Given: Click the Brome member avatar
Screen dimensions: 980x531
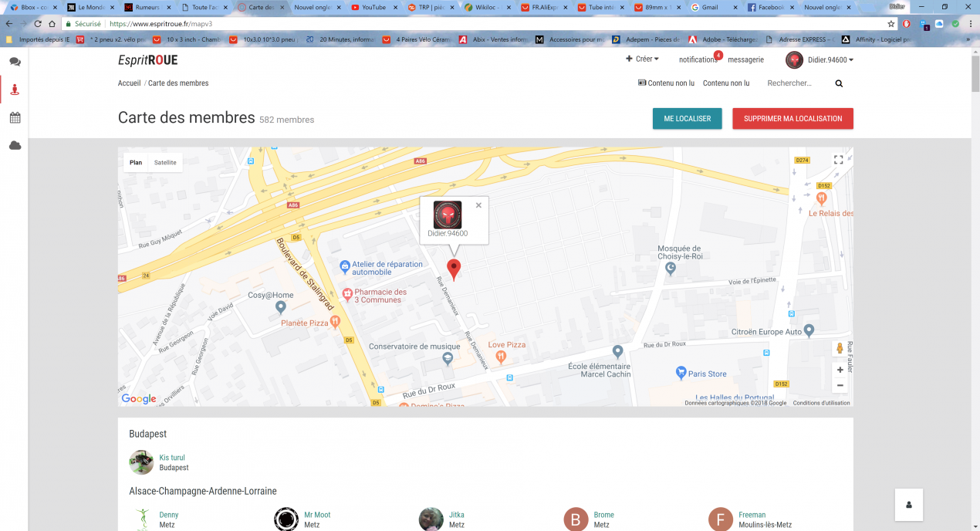Looking at the screenshot, I should point(576,519).
